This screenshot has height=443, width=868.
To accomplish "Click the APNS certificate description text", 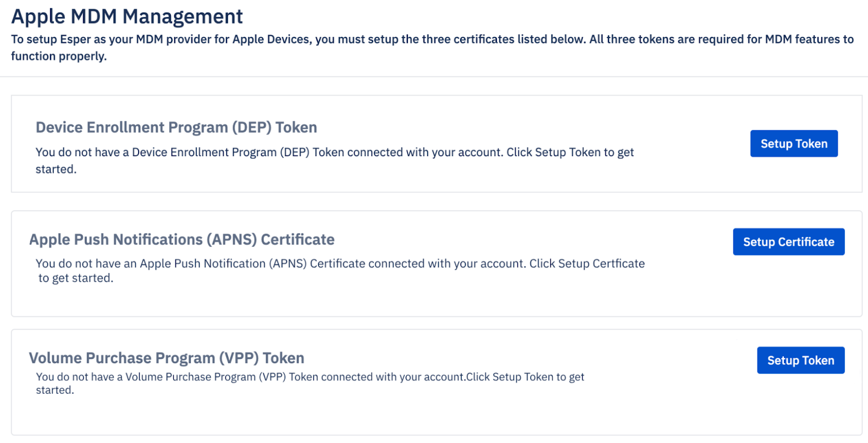I will tap(340, 270).
